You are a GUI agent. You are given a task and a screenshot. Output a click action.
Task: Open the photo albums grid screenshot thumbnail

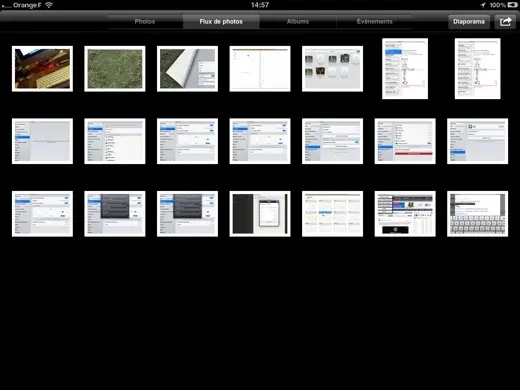(x=332, y=69)
